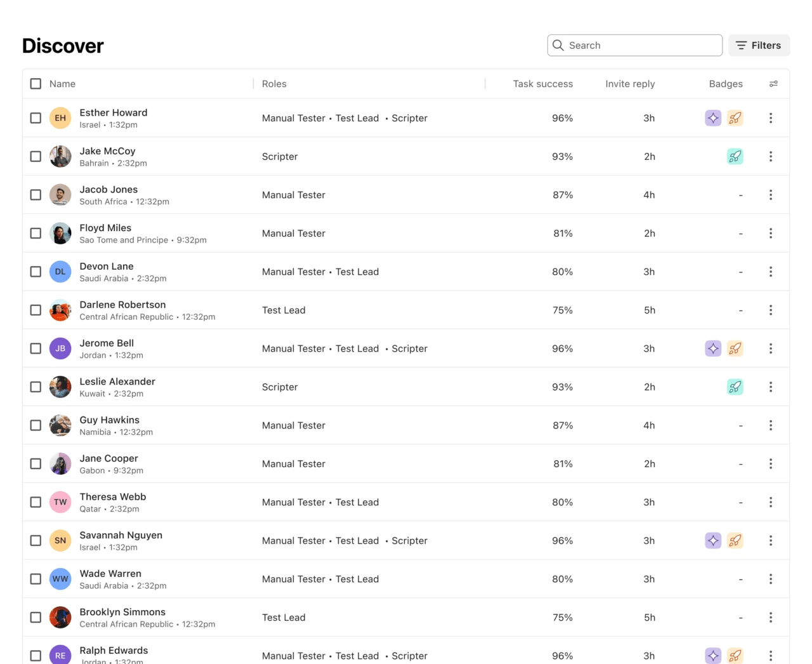Image resolution: width=812 pixels, height=664 pixels.
Task: Click the rocket badge on Leslie Alexander's row
Action: (735, 387)
